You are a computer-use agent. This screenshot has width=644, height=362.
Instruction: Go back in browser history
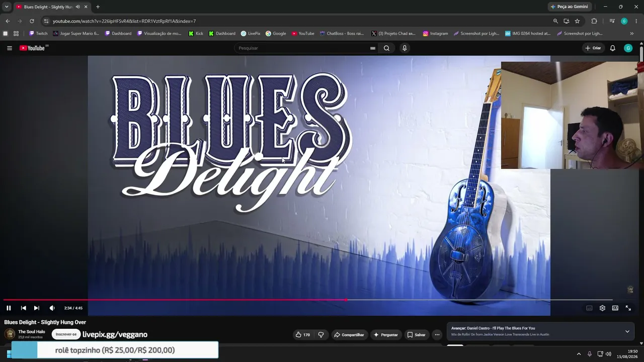[8, 21]
